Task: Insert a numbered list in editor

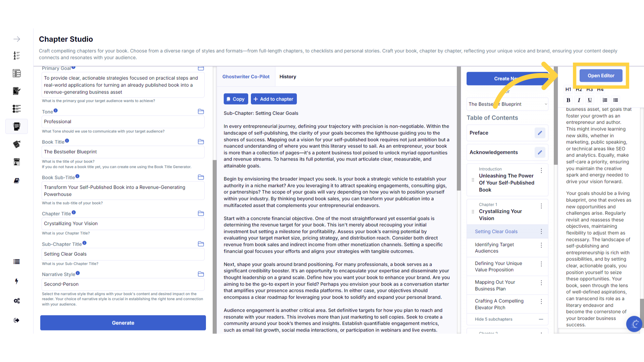Action: pos(605,100)
